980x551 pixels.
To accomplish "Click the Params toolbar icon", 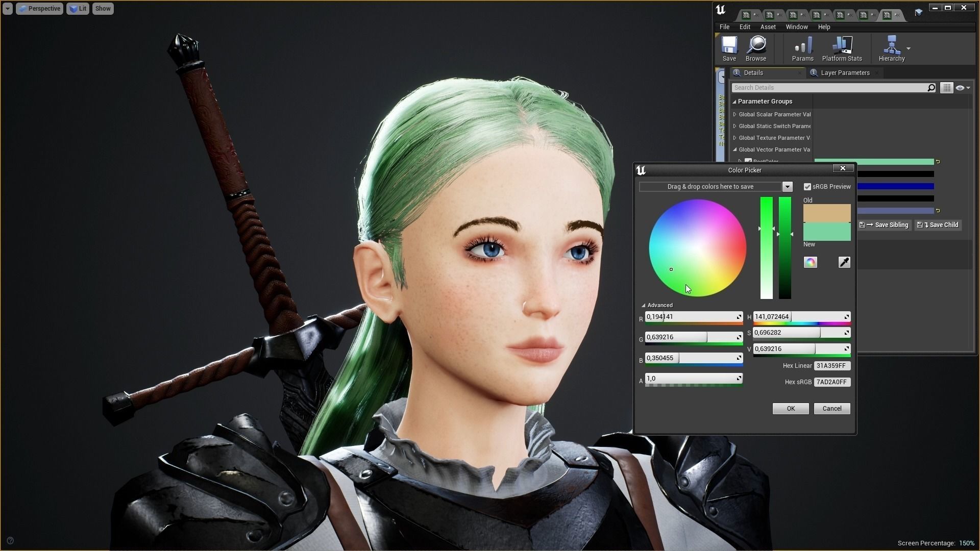I will tap(802, 48).
